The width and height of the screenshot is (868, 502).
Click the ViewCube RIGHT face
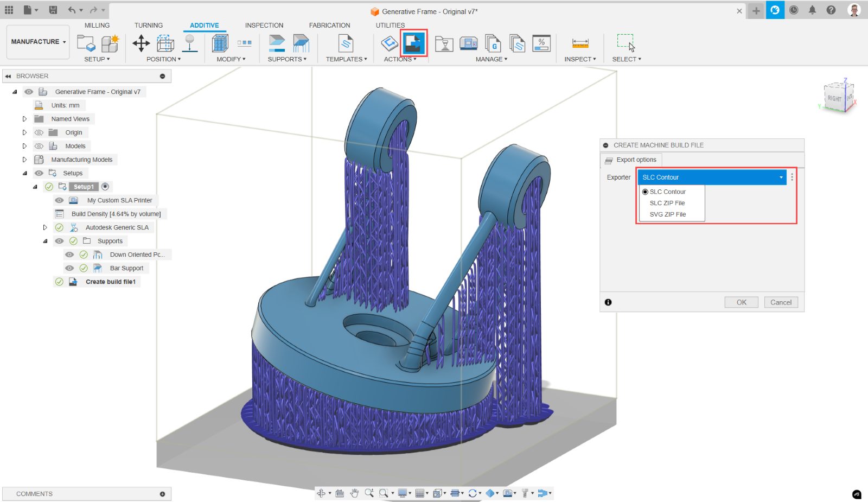pos(834,98)
